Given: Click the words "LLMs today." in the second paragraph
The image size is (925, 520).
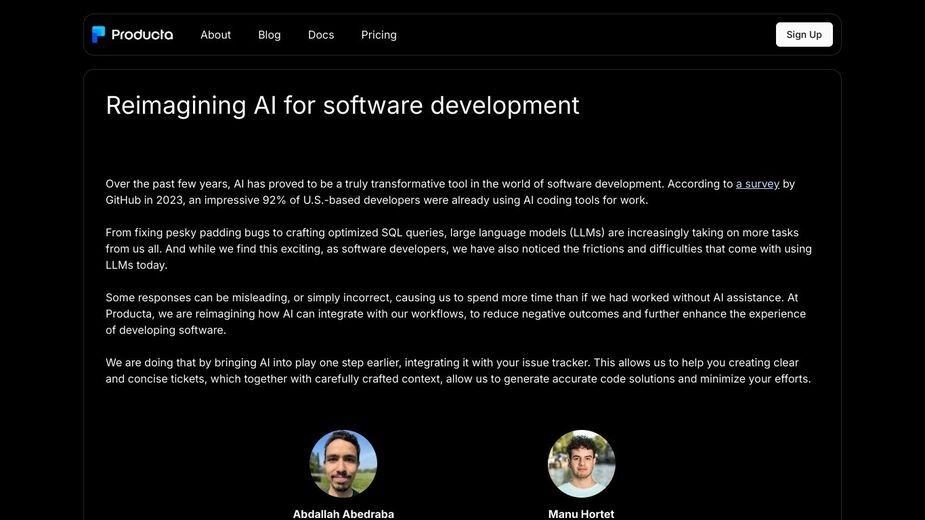Looking at the screenshot, I should pos(136,265).
